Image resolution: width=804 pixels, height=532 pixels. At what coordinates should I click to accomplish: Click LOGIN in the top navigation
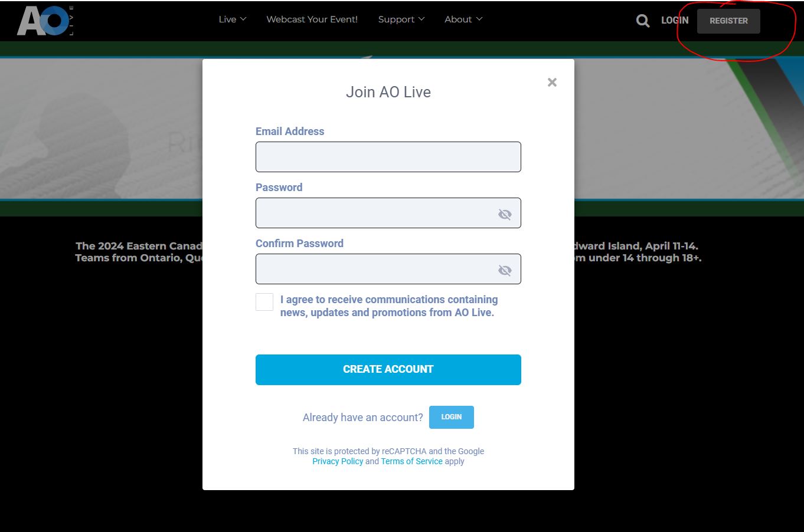[674, 21]
